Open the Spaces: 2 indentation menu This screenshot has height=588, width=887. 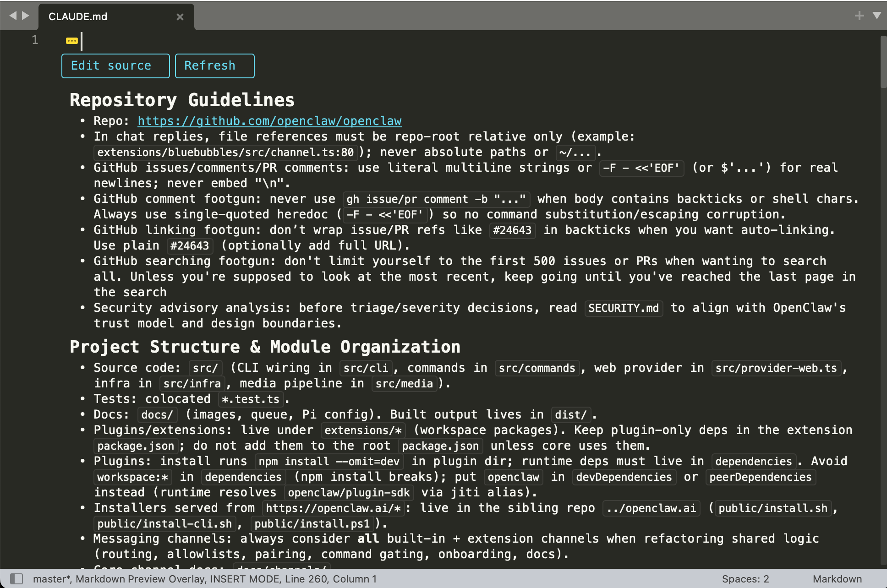(x=745, y=579)
